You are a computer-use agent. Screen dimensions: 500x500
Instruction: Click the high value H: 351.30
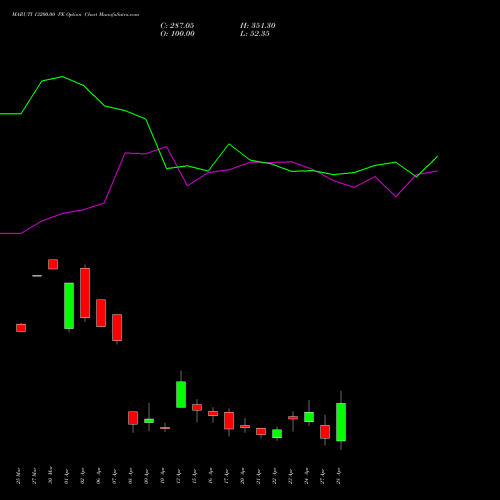coord(258,26)
